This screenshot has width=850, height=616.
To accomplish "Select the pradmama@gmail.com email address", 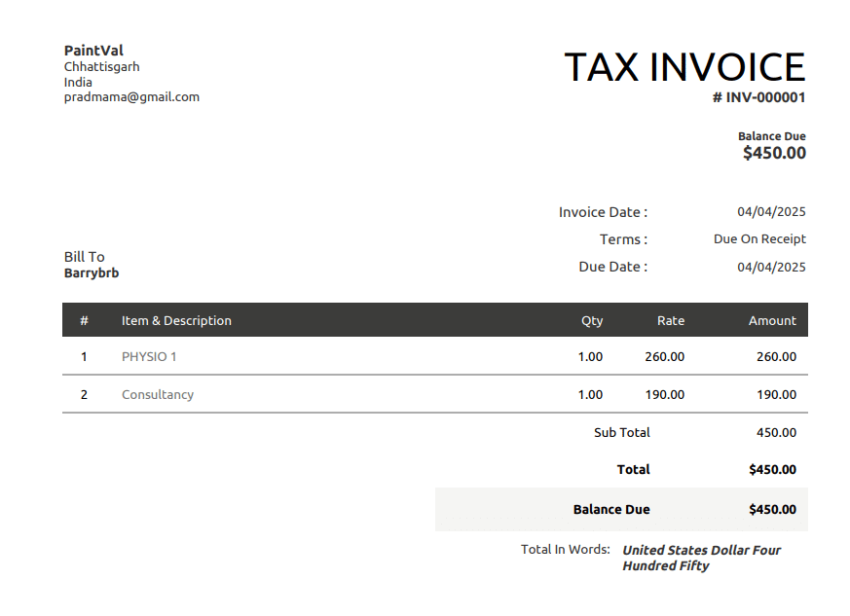I will pyautogui.click(x=130, y=96).
